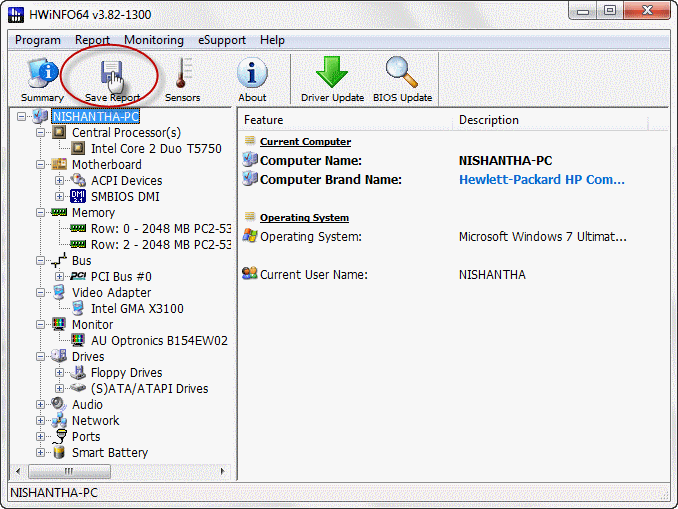The width and height of the screenshot is (678, 509).
Task: Click the Current Computer section heading
Action: (305, 141)
